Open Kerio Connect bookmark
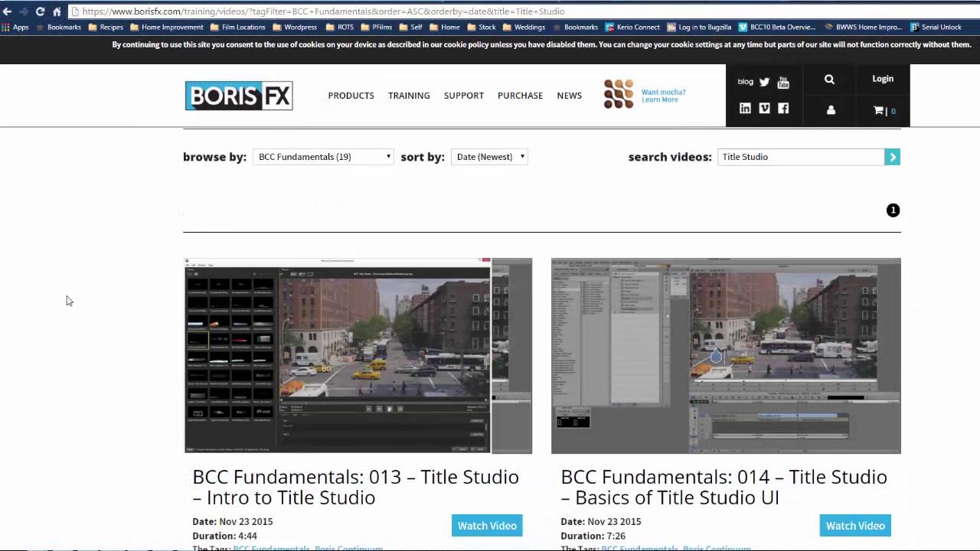The height and width of the screenshot is (551, 980). [x=632, y=27]
